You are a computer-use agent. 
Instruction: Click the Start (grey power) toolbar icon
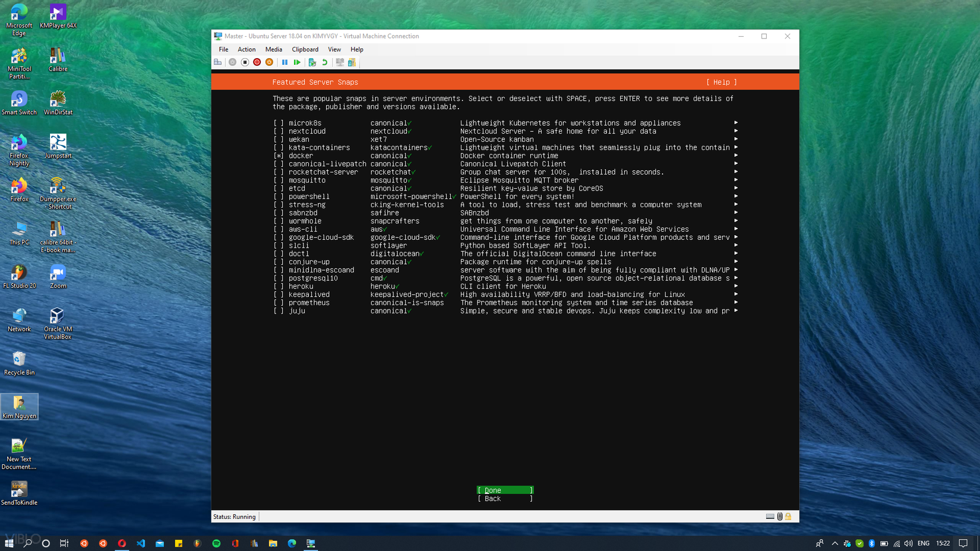point(232,62)
